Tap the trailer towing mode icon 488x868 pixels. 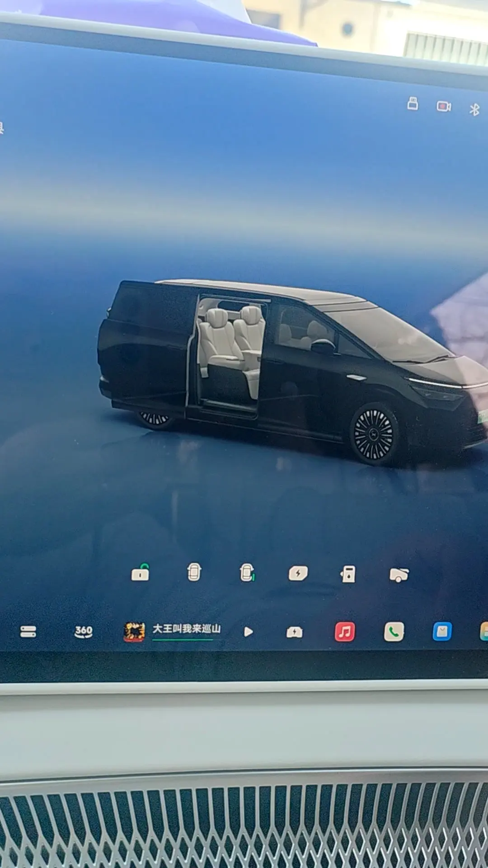coord(399,575)
